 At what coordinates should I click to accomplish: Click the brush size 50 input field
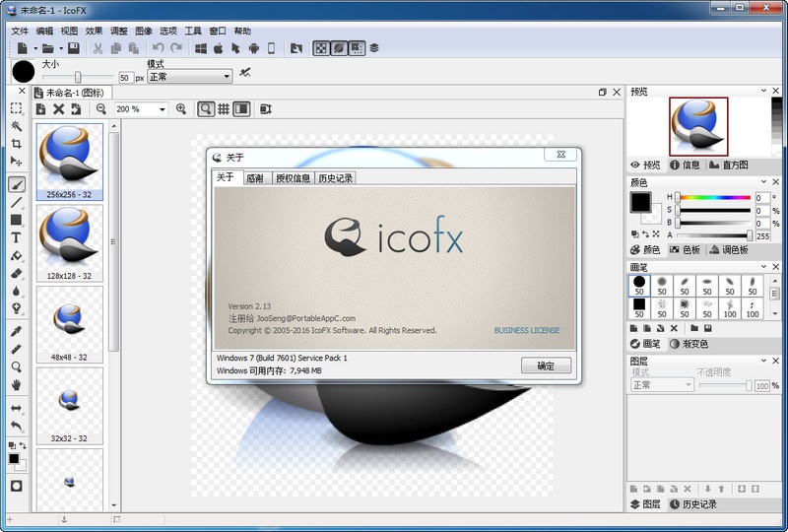click(x=126, y=78)
